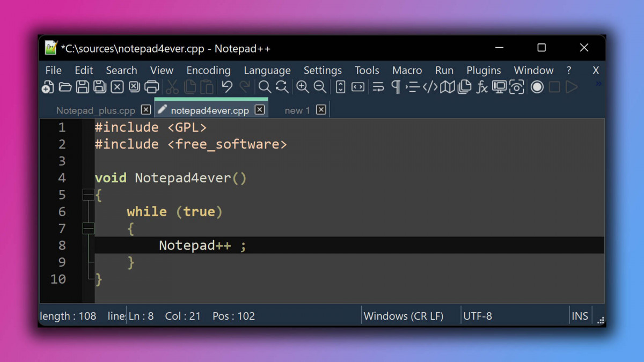Click Windows (CR LF) in status bar
The height and width of the screenshot is (362, 644).
[404, 316]
